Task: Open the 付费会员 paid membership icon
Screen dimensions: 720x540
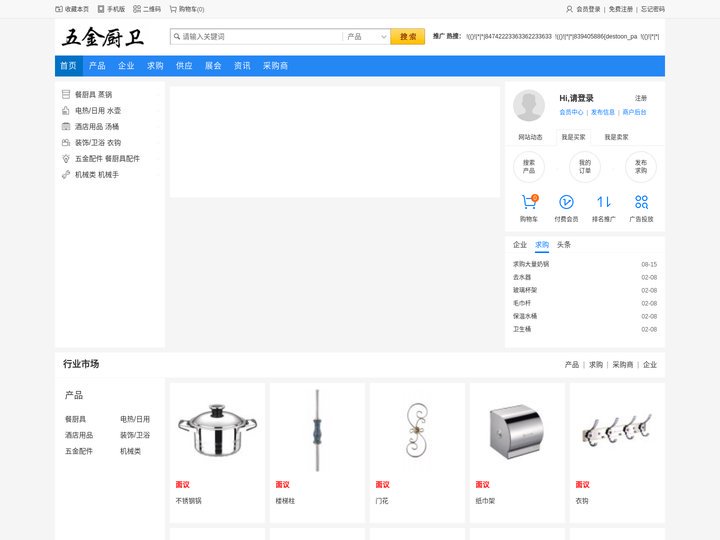Action: (566, 202)
